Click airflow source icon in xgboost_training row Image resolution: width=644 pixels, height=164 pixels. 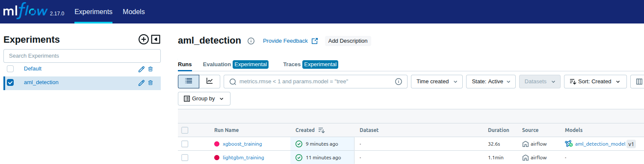click(526, 144)
